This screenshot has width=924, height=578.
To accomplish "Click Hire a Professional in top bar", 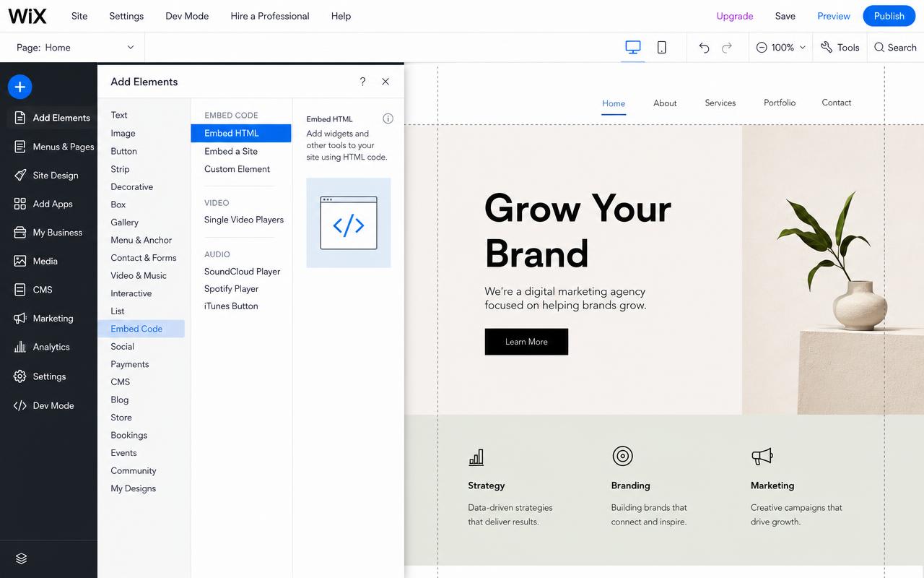I will tap(270, 16).
